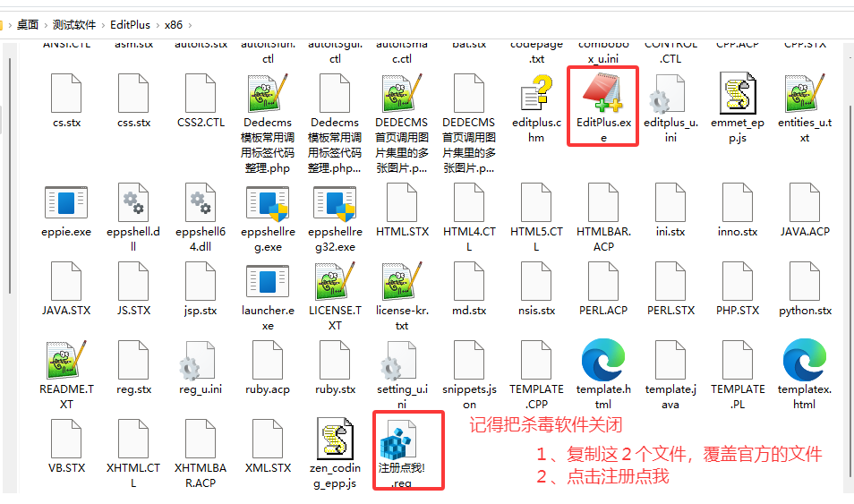Image resolution: width=854 pixels, height=504 pixels.
Task: Click the x86 breadcrumb segment
Action: click(174, 25)
